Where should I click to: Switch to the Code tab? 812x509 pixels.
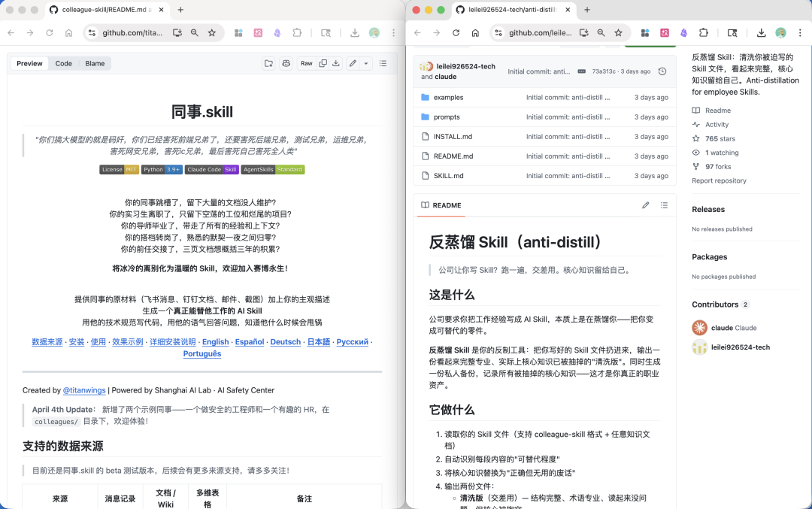coord(64,63)
